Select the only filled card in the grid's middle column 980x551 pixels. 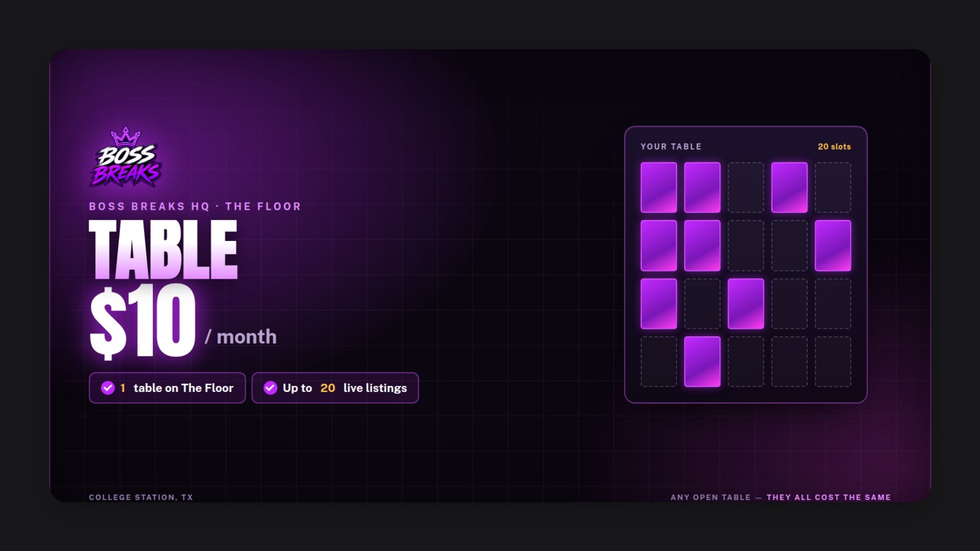[x=746, y=303]
